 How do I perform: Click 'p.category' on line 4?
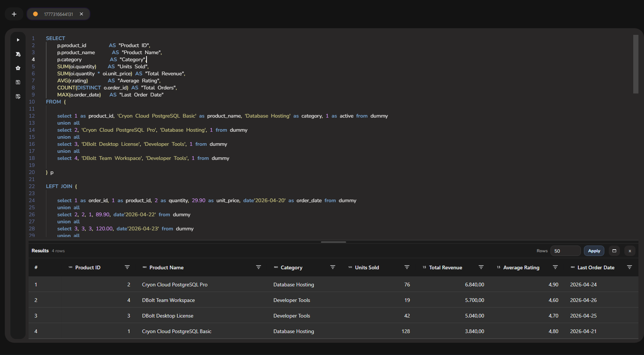(69, 59)
